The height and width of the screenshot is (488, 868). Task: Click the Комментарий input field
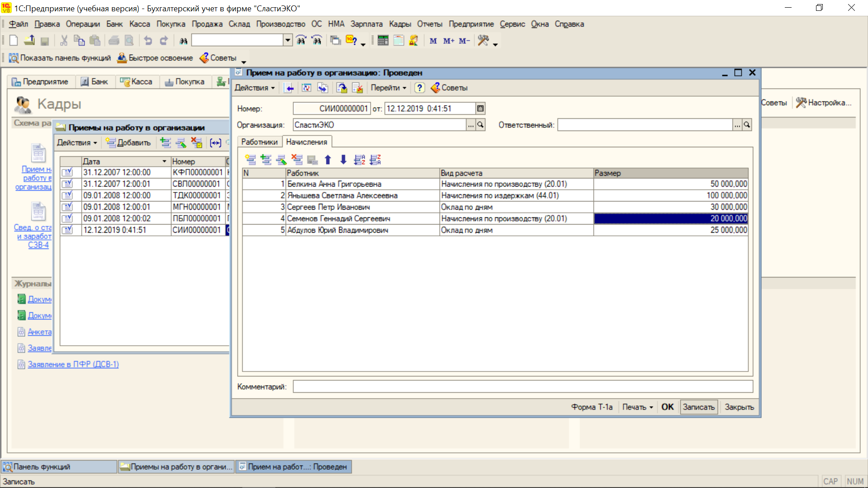[x=523, y=387]
